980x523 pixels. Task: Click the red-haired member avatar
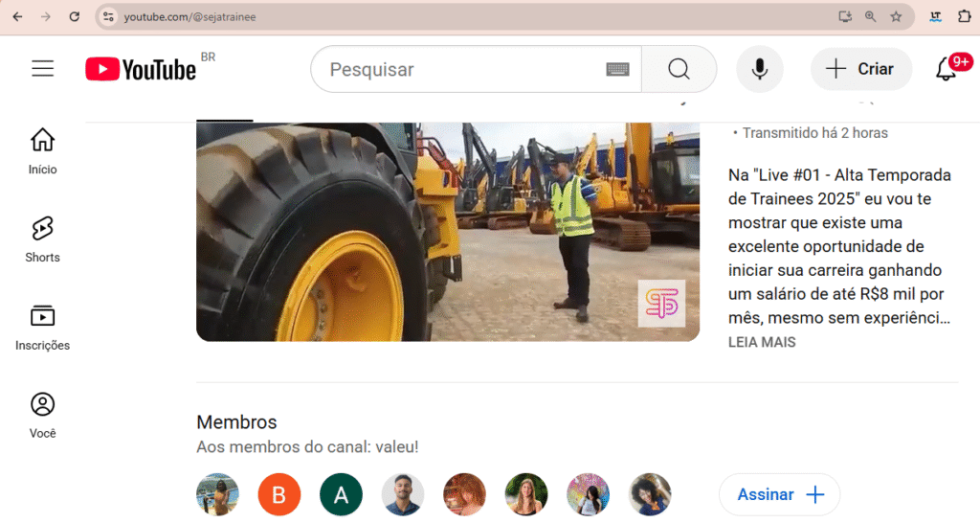464,494
